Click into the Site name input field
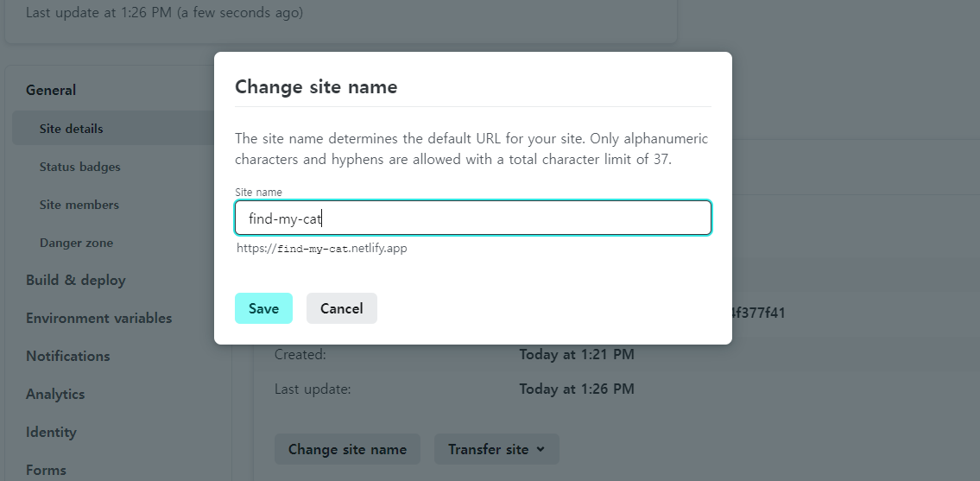This screenshot has height=481, width=980. [473, 218]
